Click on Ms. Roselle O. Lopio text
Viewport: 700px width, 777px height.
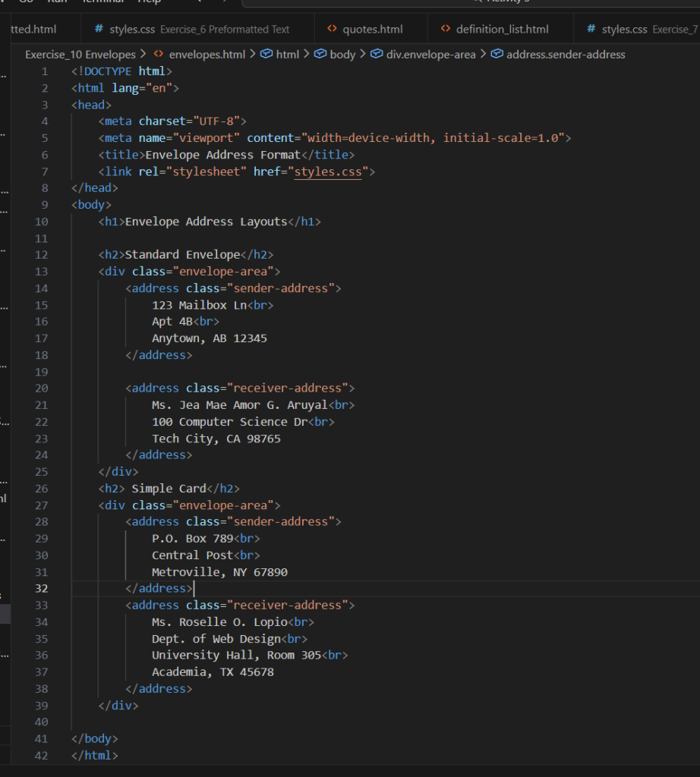(x=219, y=622)
